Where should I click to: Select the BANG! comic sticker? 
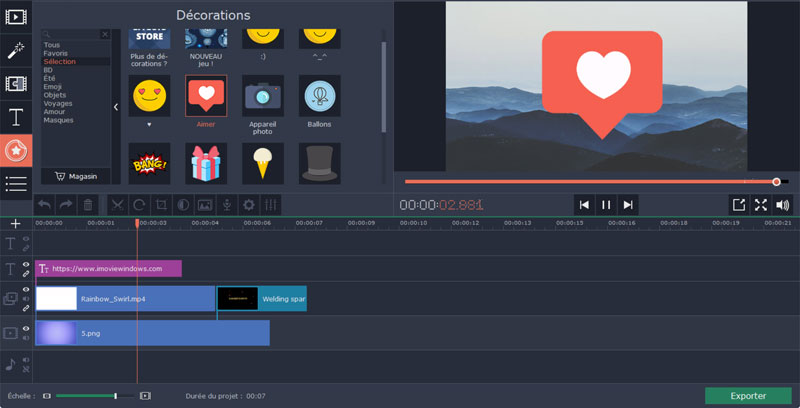(x=149, y=163)
